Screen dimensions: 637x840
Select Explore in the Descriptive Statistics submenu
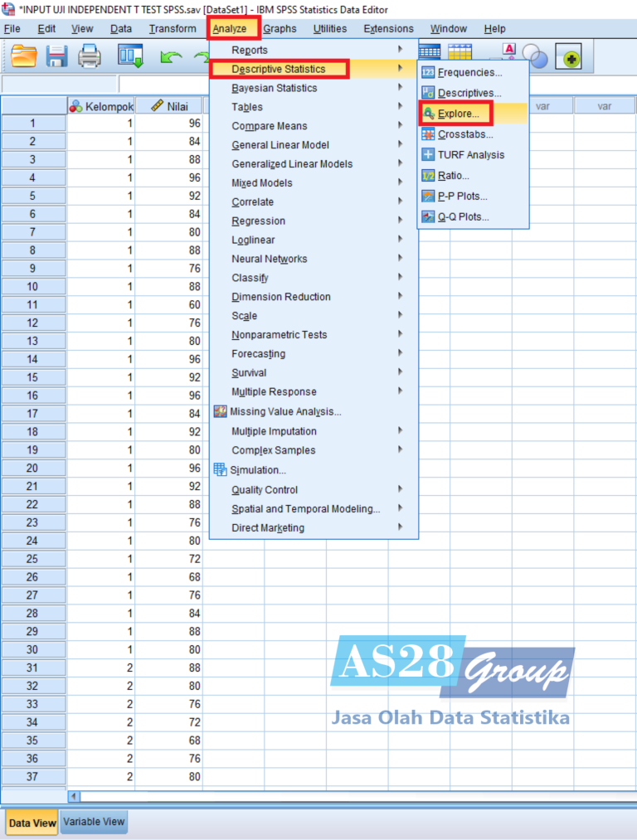(x=458, y=114)
